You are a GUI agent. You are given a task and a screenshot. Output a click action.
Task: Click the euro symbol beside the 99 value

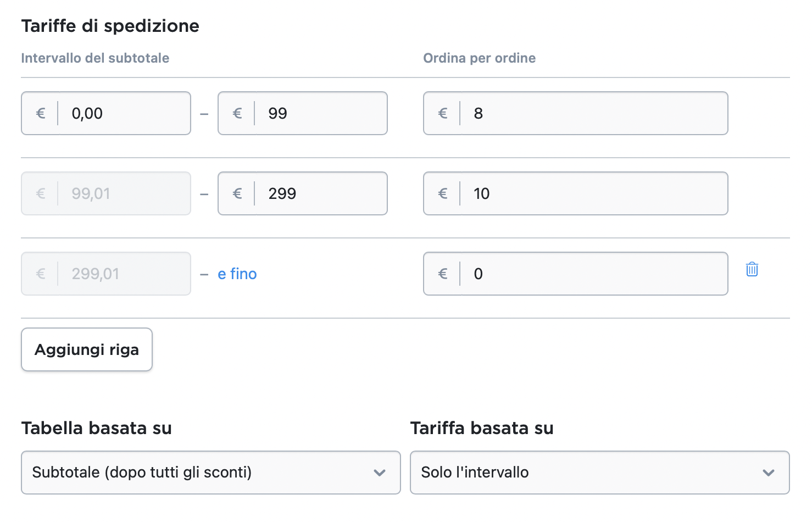tap(237, 113)
